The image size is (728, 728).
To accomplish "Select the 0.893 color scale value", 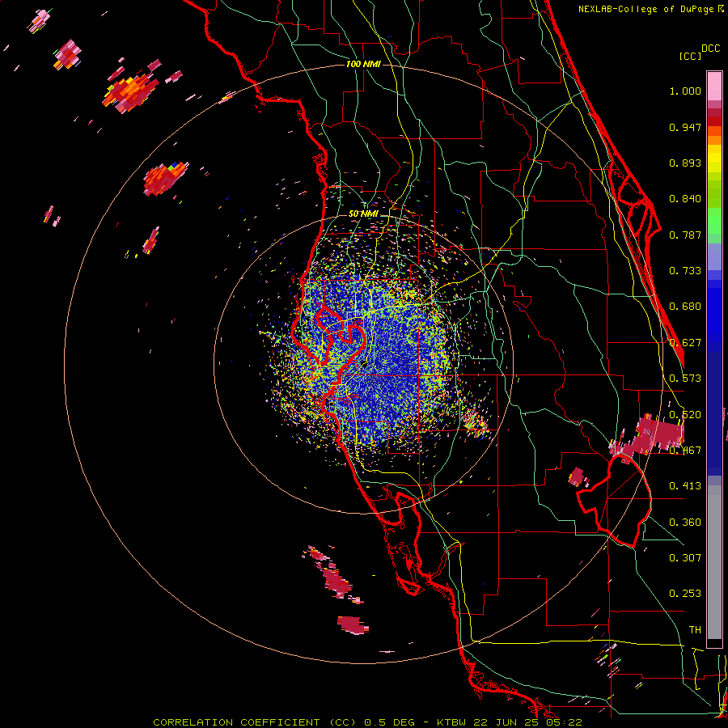I will pos(685,163).
